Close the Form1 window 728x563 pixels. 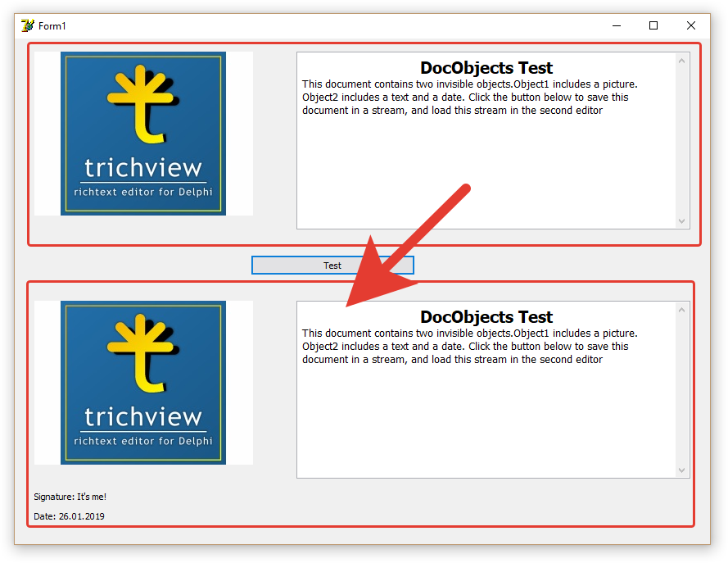click(x=691, y=25)
